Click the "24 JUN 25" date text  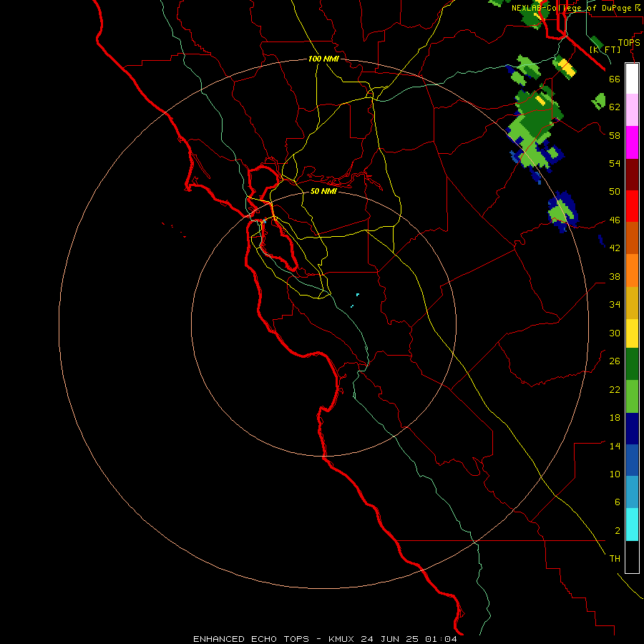[390, 639]
